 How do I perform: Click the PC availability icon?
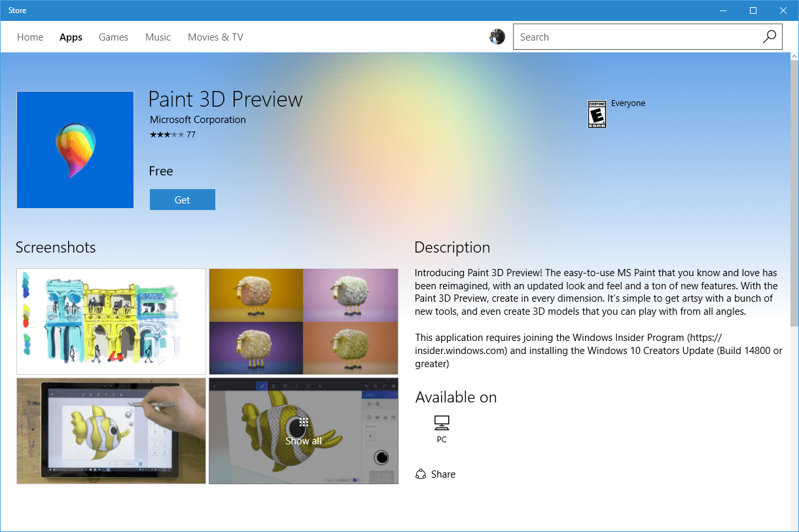441,422
